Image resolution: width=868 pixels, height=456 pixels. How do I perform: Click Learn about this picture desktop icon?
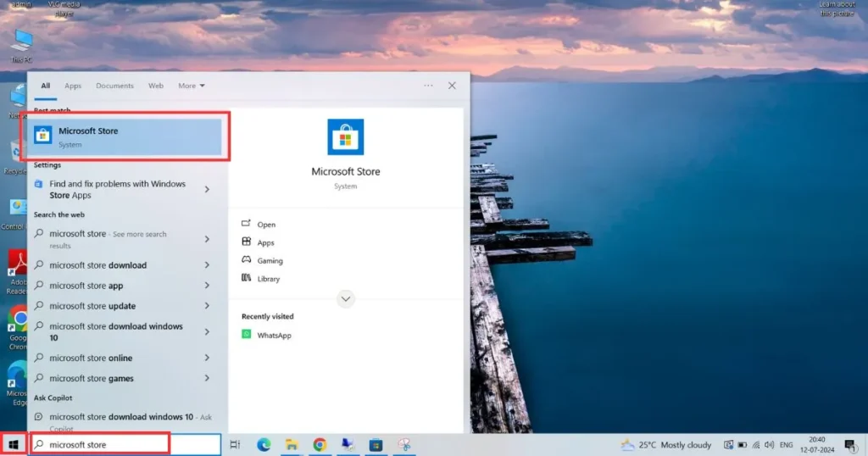click(837, 8)
